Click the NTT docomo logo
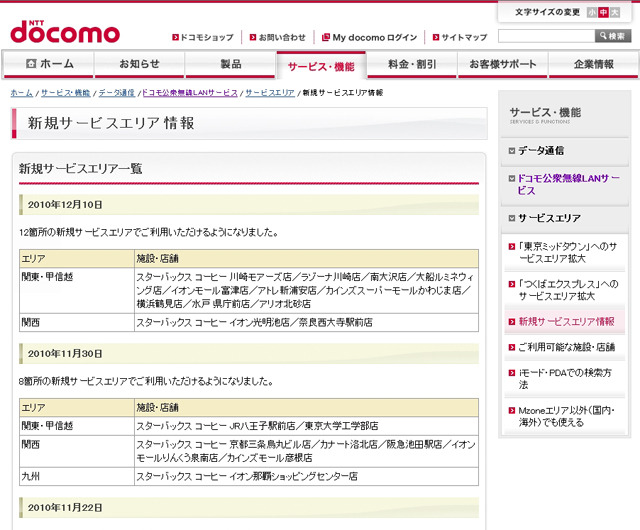 65,32
